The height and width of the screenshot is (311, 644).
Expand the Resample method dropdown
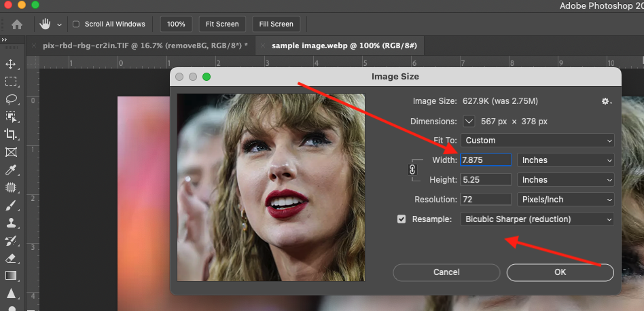(x=537, y=219)
